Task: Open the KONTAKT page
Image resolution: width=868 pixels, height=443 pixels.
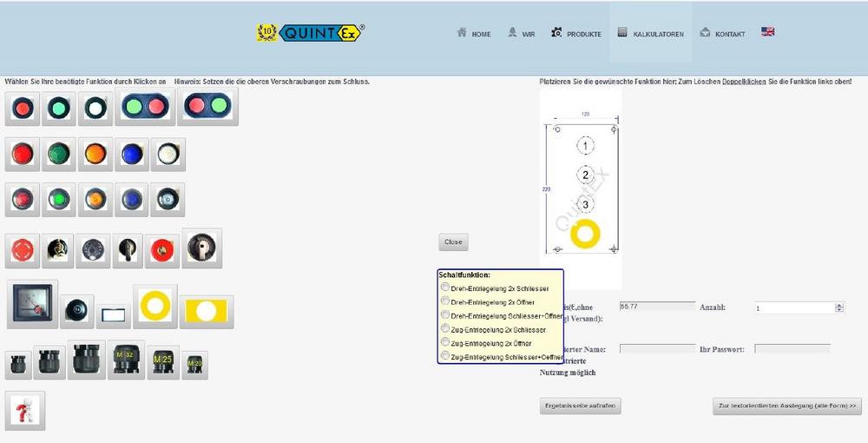Action: (722, 33)
